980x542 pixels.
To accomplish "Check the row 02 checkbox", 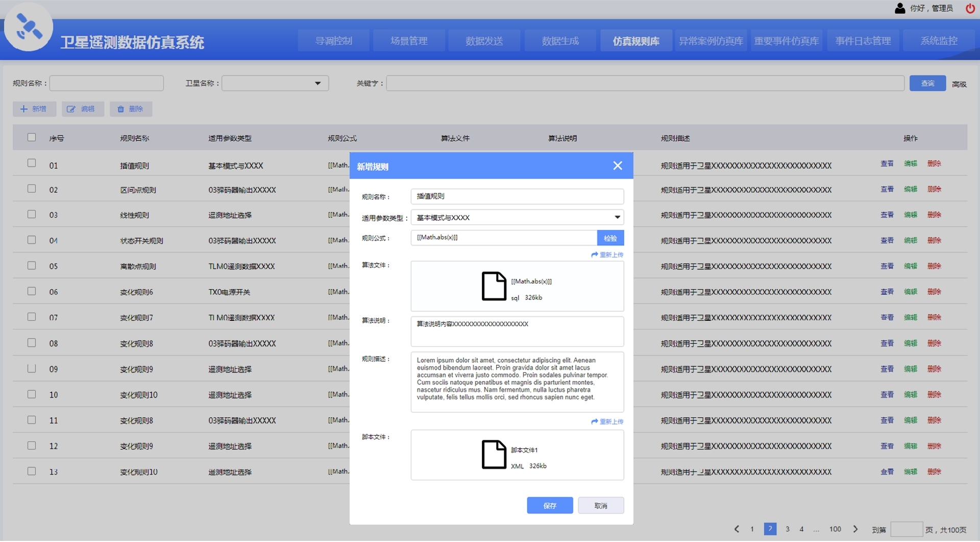I will pos(32,188).
